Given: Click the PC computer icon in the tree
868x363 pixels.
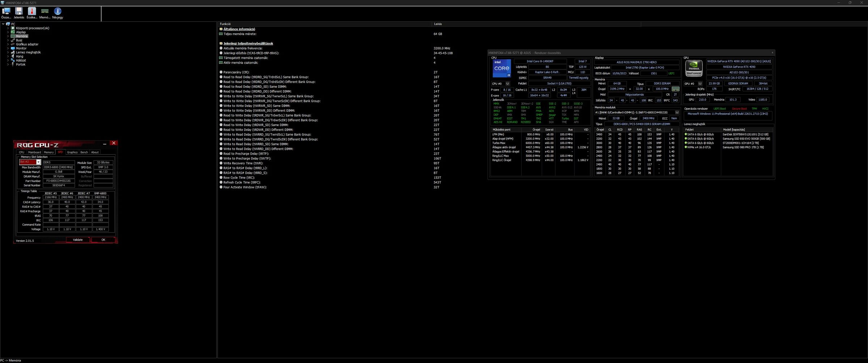Looking at the screenshot, I should coord(8,24).
